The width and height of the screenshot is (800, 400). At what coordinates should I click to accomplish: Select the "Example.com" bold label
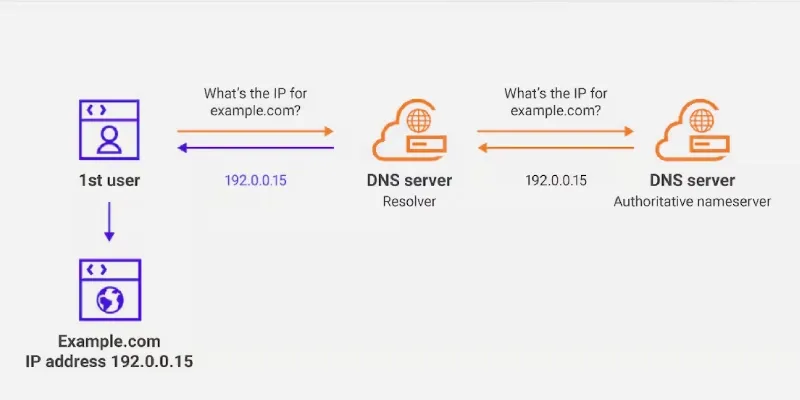pyautogui.click(x=109, y=341)
